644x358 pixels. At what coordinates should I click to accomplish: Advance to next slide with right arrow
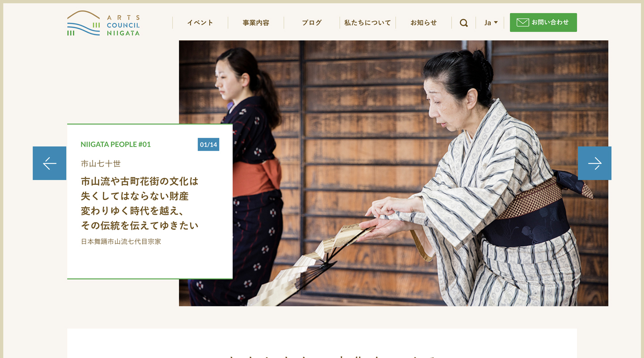[594, 163]
